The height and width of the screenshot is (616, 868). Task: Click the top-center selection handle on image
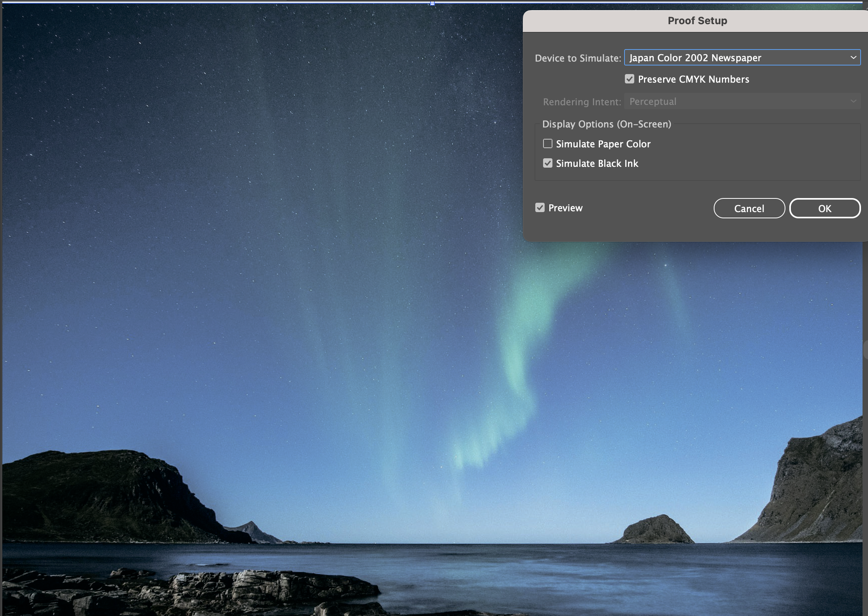click(x=432, y=3)
